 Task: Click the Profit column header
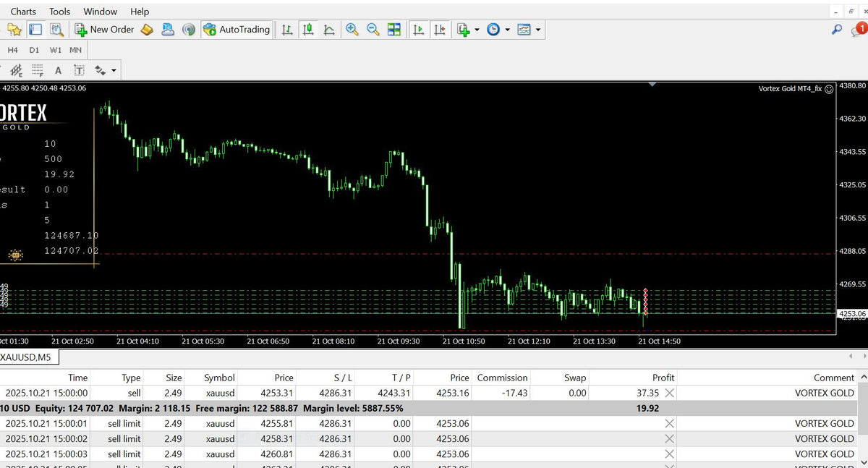coord(663,378)
